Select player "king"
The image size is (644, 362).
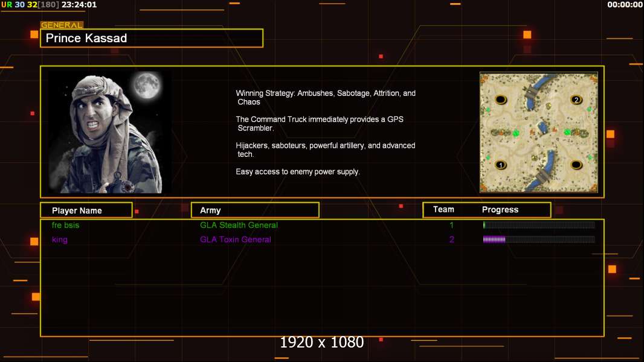coord(60,240)
